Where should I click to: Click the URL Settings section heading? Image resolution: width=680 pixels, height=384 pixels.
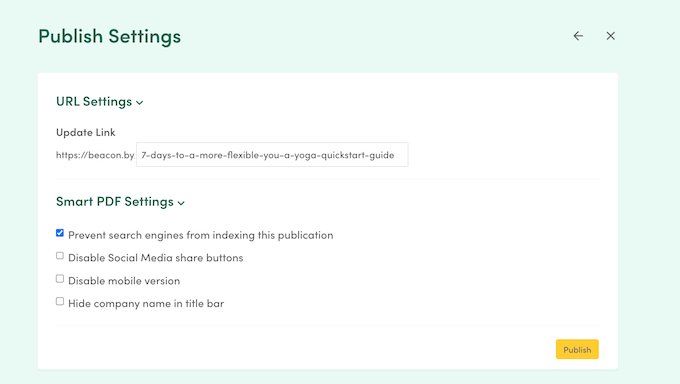(94, 102)
